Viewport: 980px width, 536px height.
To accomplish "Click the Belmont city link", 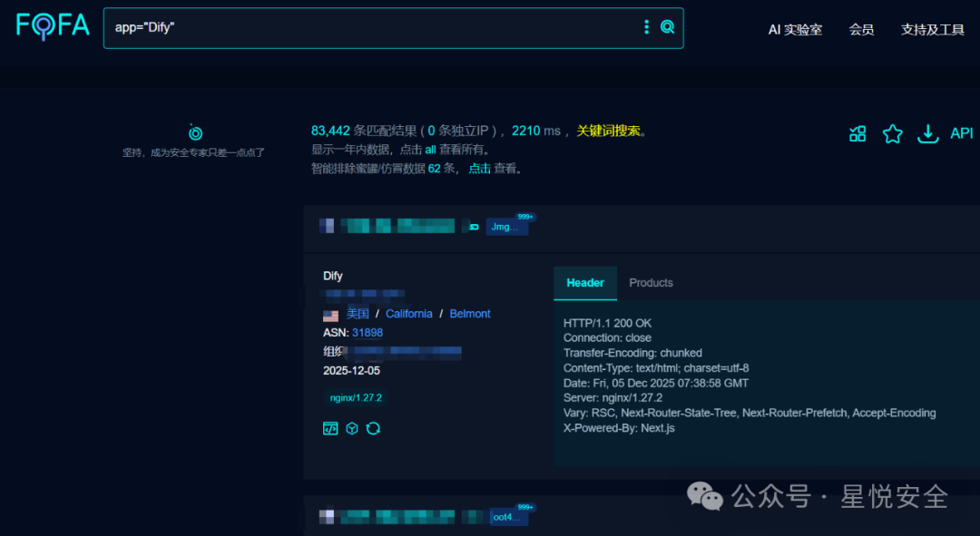I will tap(470, 314).
